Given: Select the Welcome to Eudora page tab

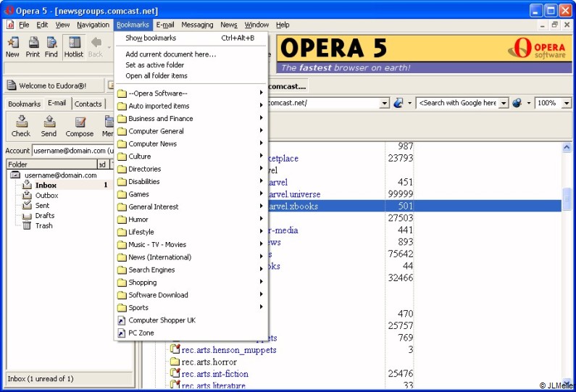Looking at the screenshot, I should [54, 86].
